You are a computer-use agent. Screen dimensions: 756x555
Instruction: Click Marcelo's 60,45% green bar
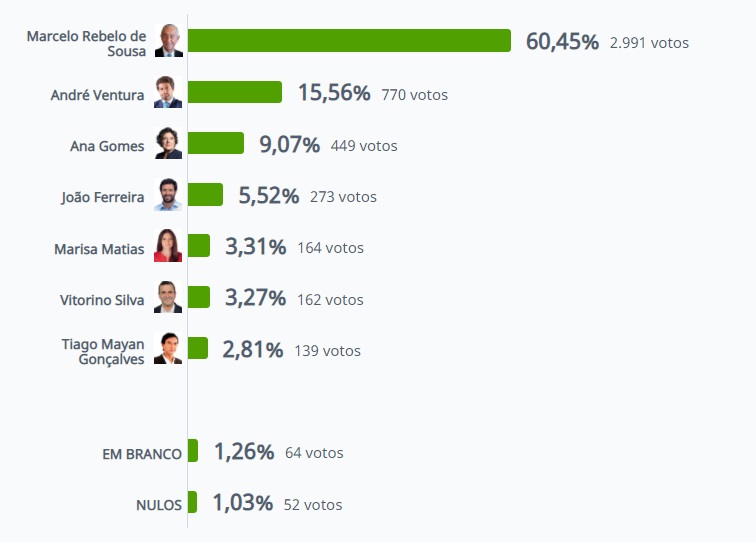pyautogui.click(x=349, y=41)
